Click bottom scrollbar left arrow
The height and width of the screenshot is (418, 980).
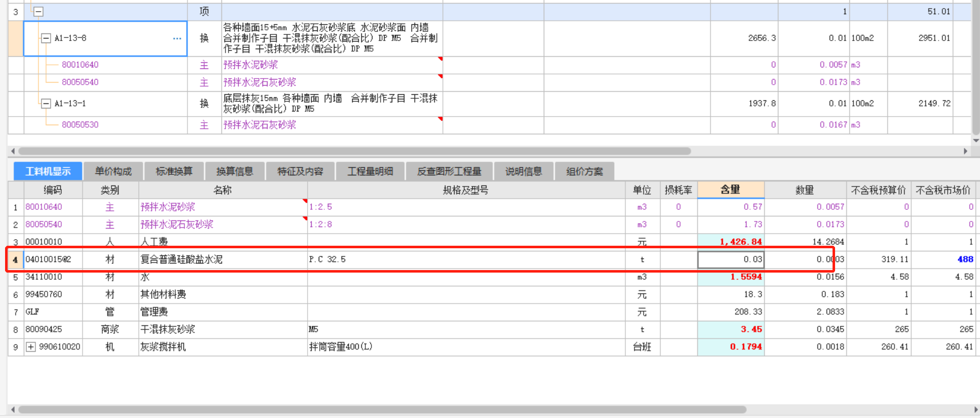pyautogui.click(x=13, y=409)
